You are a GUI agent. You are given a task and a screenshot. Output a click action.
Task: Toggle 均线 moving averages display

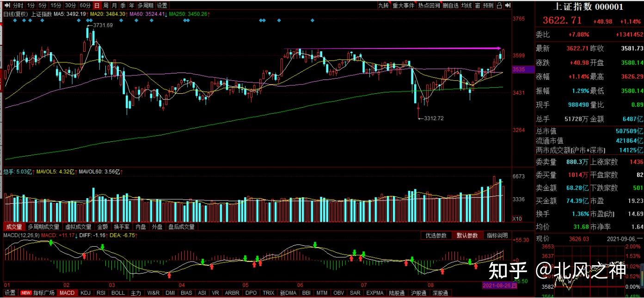(466, 6)
